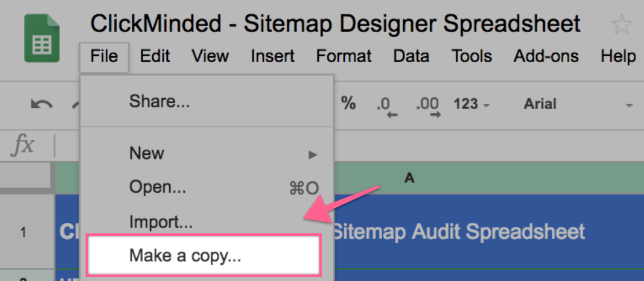Click Open... menu entry
This screenshot has height=281, width=644.
157,188
